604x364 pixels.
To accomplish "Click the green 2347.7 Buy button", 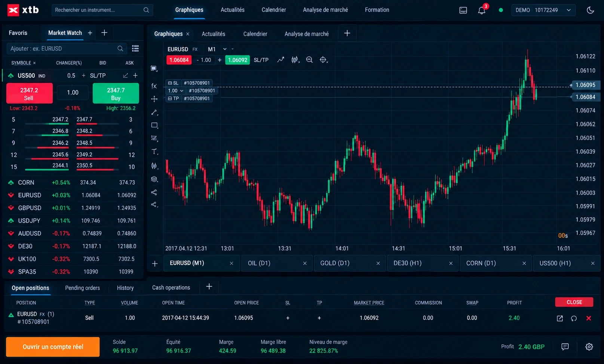I will click(116, 93).
